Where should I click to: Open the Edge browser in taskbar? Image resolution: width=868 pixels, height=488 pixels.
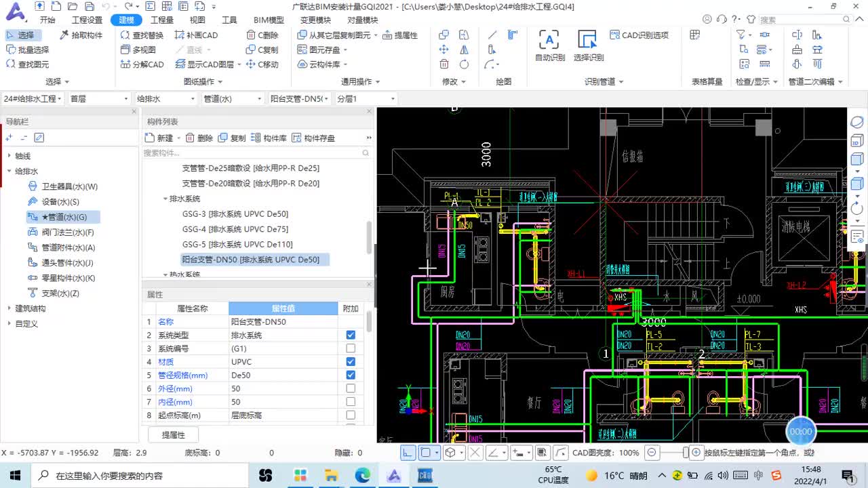(x=363, y=475)
